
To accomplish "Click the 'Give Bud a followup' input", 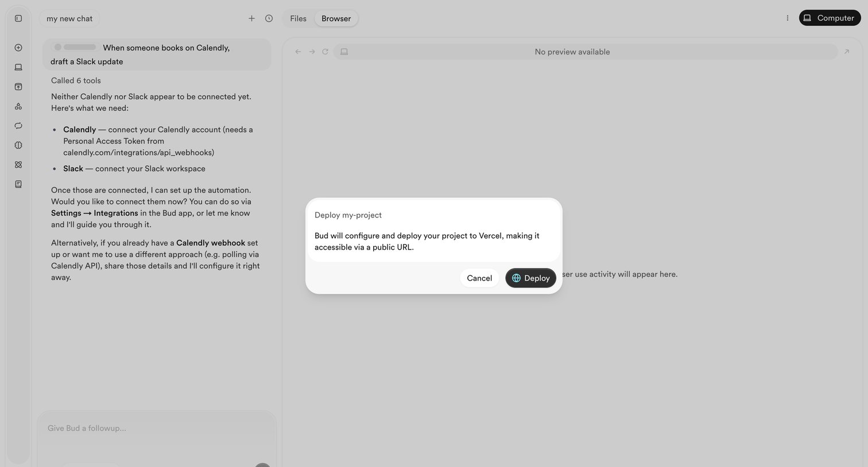I will [156, 428].
